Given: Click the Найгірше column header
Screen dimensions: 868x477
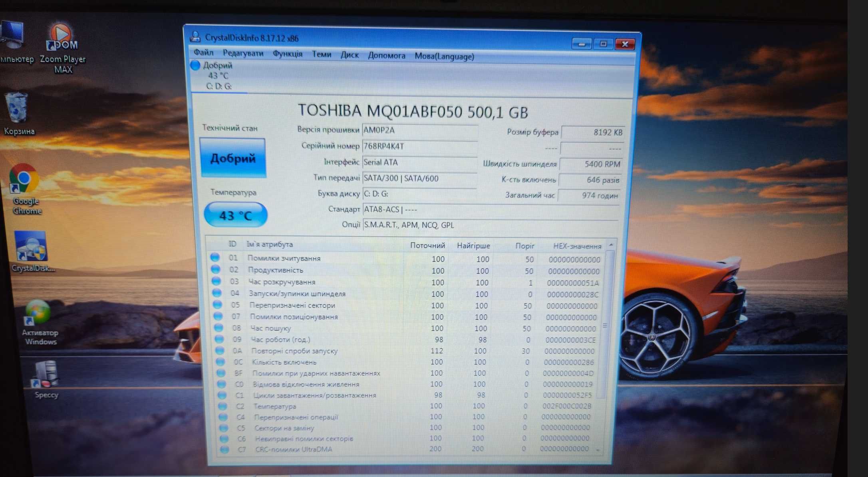Looking at the screenshot, I should (x=473, y=246).
